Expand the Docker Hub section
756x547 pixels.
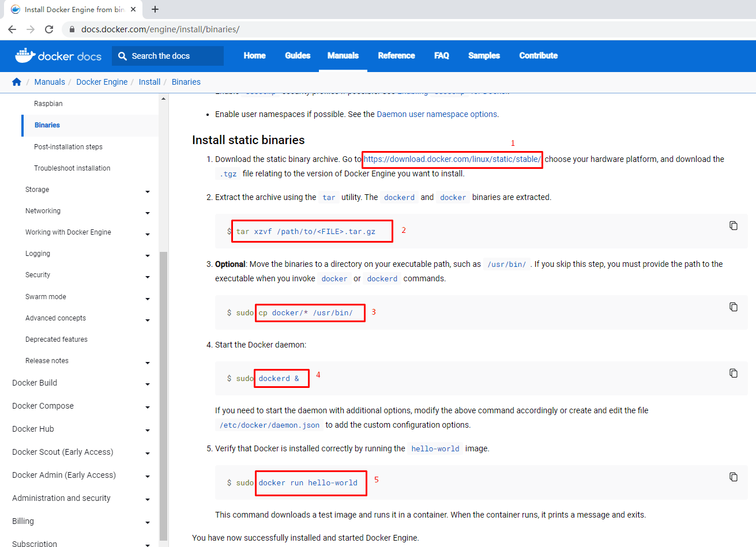click(x=148, y=430)
